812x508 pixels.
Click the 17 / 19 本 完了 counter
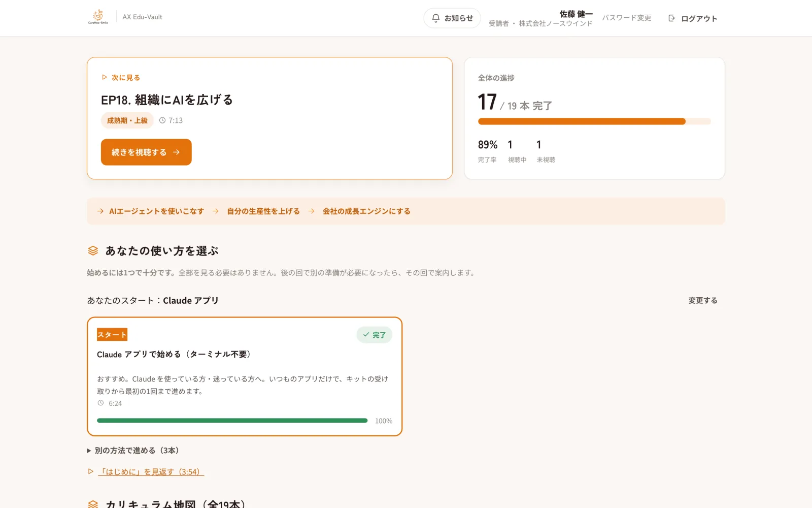[515, 102]
